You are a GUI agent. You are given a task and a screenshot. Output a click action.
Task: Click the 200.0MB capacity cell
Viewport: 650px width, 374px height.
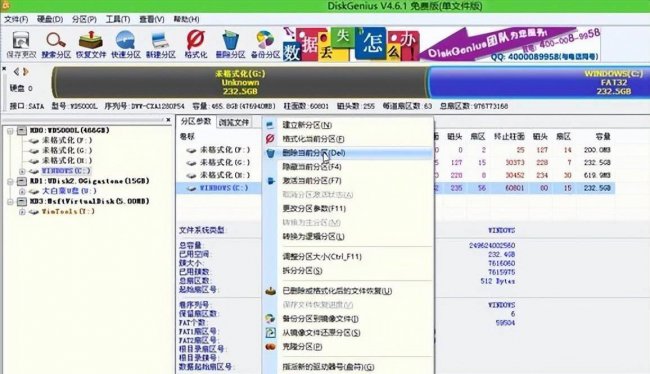pos(597,150)
